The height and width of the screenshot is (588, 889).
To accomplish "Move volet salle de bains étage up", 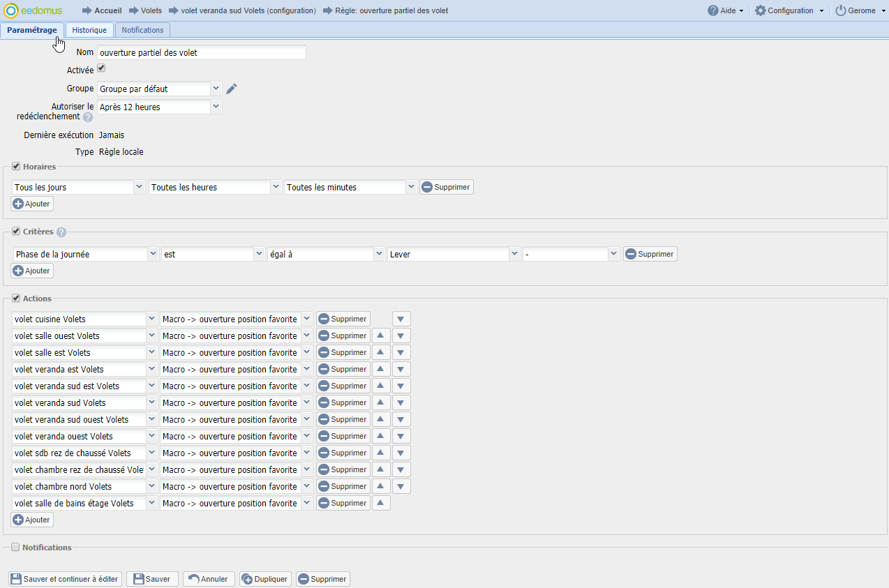I will [381, 504].
